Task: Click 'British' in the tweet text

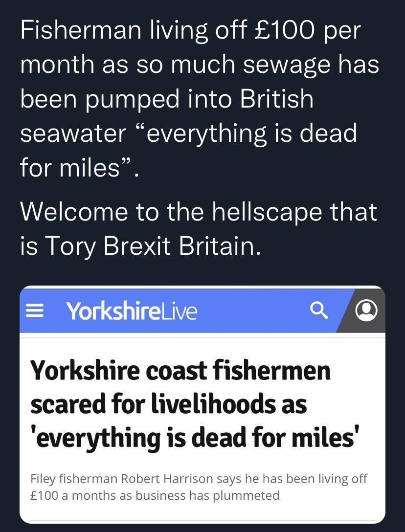Action: [276, 99]
